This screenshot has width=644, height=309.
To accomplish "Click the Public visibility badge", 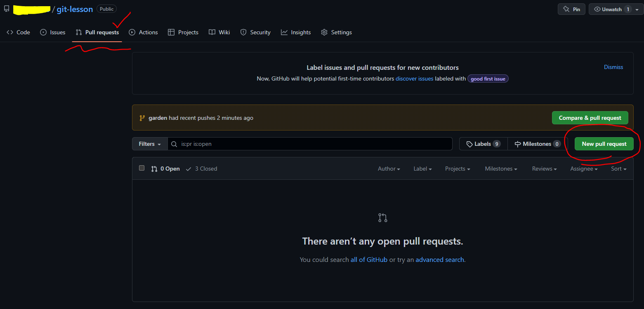I will [106, 9].
